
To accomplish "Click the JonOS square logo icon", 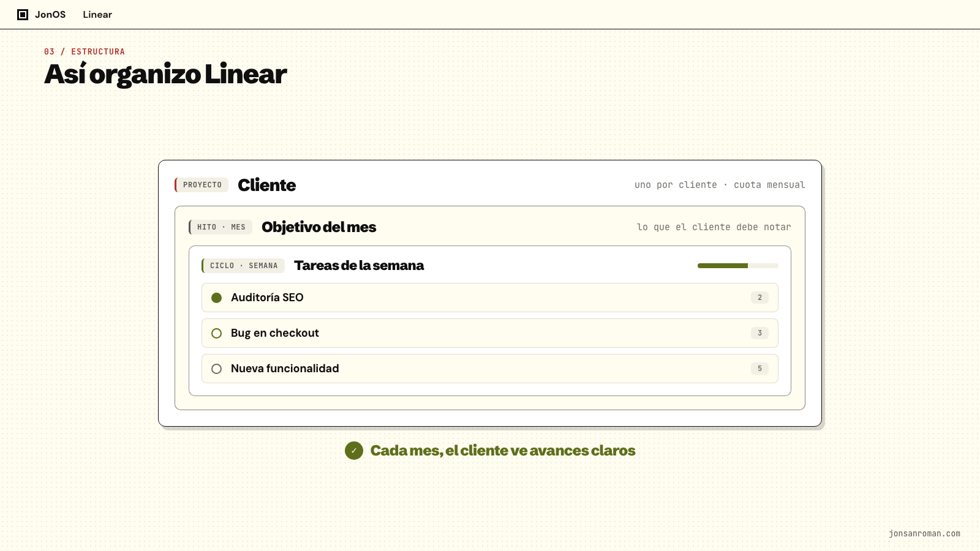I will click(23, 15).
